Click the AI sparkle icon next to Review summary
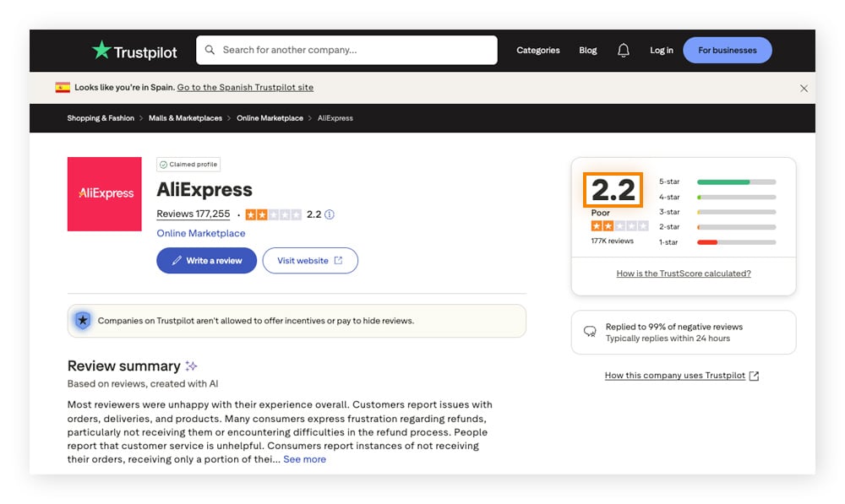Viewport: 845px width, 504px height. tap(191, 366)
